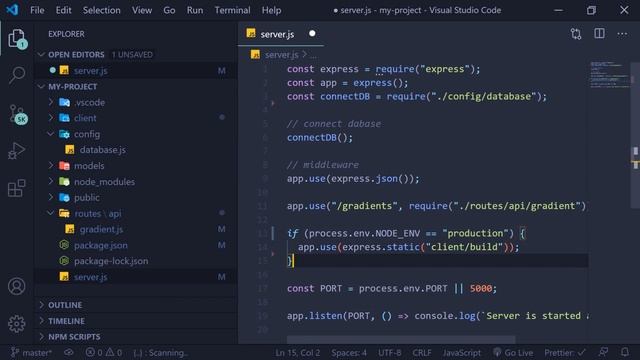The width and height of the screenshot is (640, 360).
Task: Open the notifications bell
Action: click(625, 352)
